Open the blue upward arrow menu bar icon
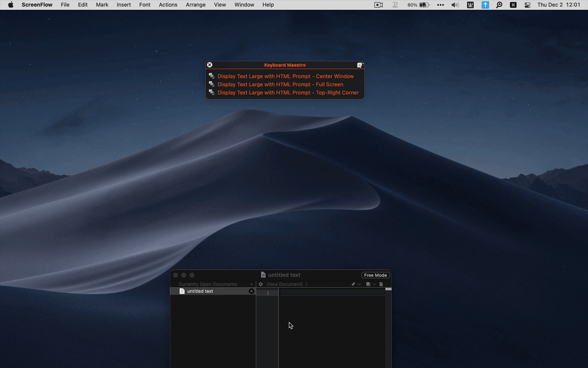This screenshot has width=588, height=368. (x=485, y=5)
